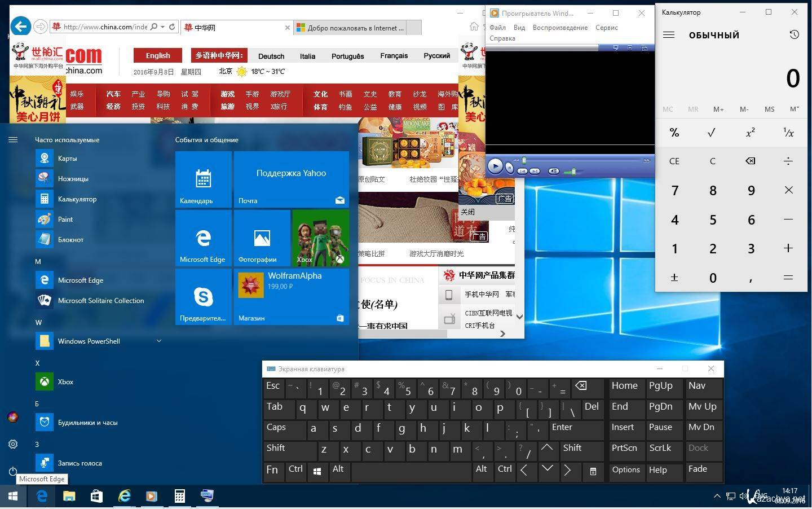Viewport: 812px width, 509px height.
Task: Click the calculator backspace key
Action: (750, 161)
